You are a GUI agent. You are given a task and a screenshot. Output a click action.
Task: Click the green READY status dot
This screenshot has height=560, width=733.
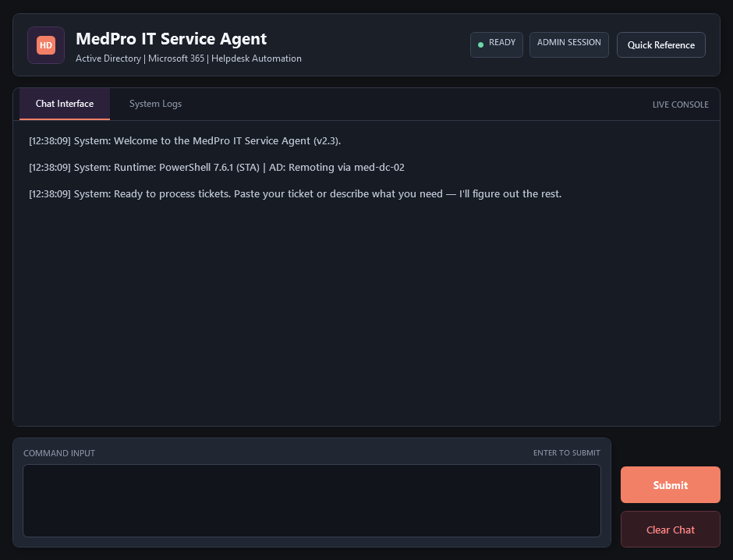pyautogui.click(x=480, y=44)
